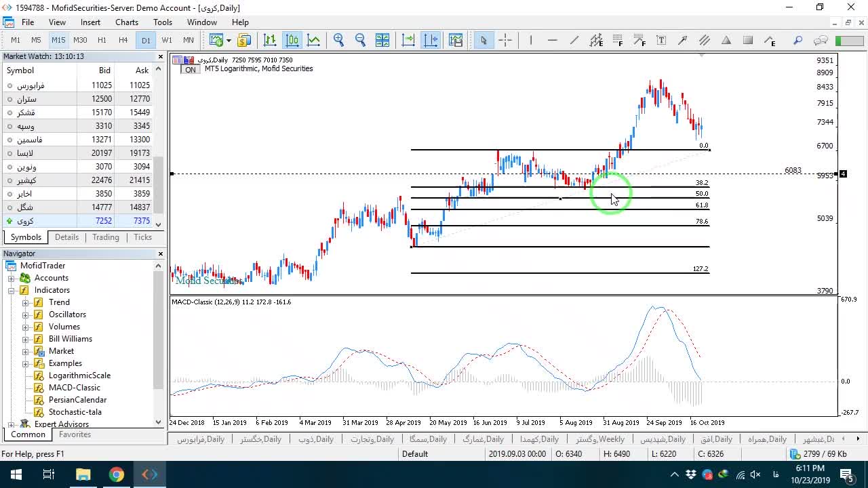Select the crosshair tool
Viewport: 868px width, 488px height.
pyautogui.click(x=505, y=40)
